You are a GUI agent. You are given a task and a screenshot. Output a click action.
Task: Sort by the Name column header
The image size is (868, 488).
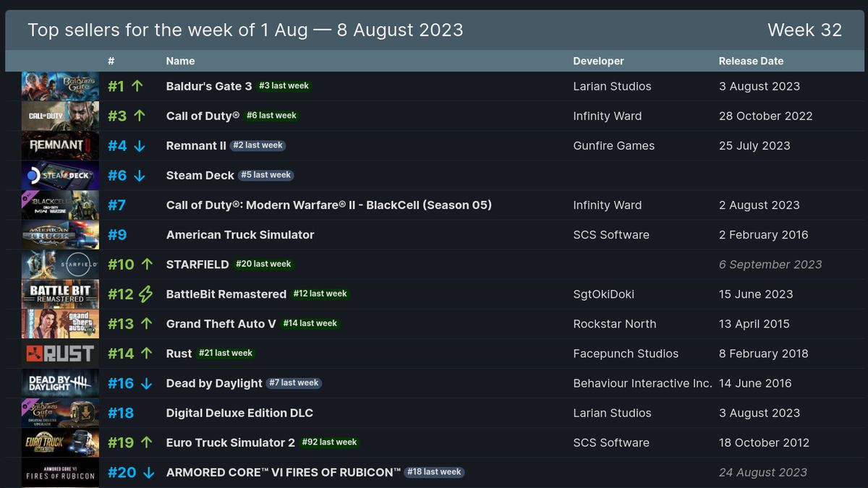[x=180, y=61]
